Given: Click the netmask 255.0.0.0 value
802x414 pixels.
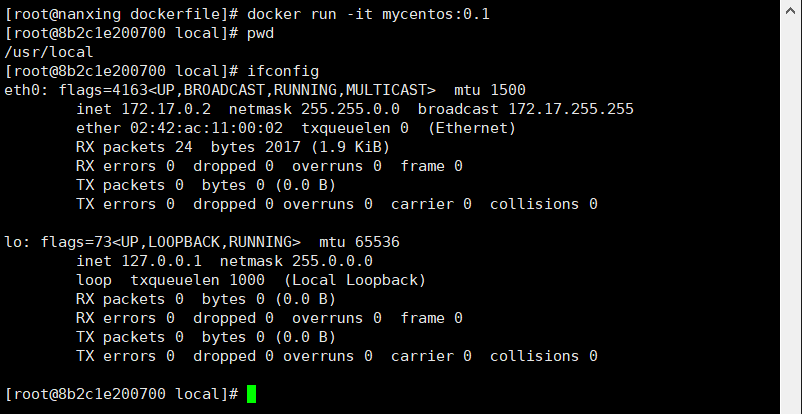Looking at the screenshot, I should [332, 261].
